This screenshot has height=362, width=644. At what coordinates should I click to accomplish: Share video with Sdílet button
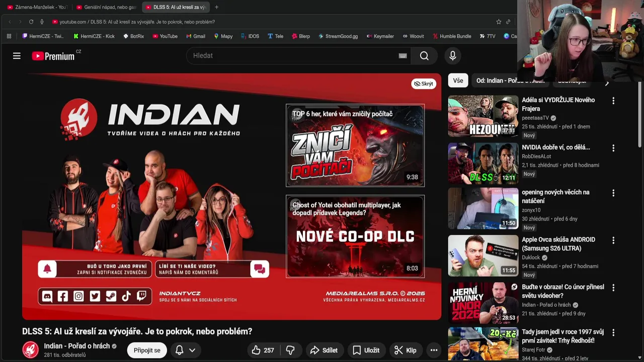(x=324, y=350)
